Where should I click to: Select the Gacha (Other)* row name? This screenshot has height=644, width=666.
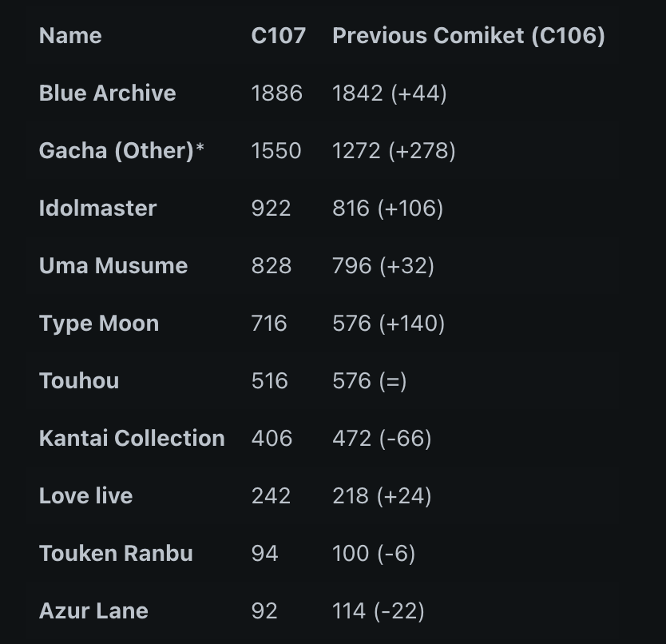tap(121, 150)
